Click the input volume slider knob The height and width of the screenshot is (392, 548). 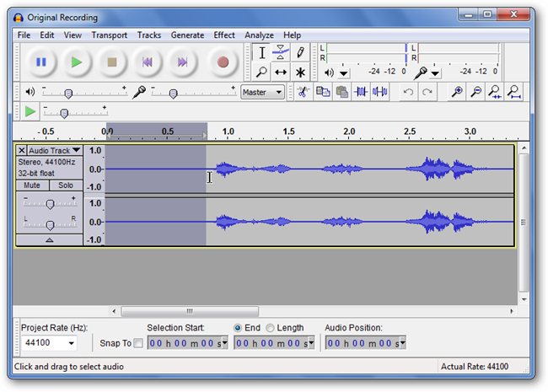coord(173,94)
